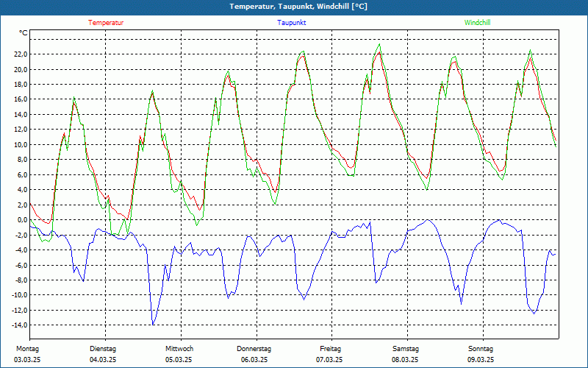Click the Sonntag day label

point(481,349)
